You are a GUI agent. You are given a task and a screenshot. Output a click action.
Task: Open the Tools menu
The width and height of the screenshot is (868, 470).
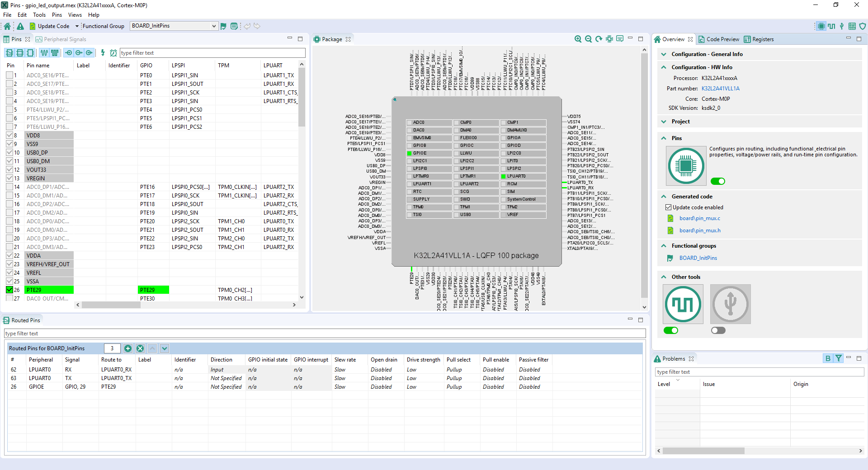coord(39,15)
